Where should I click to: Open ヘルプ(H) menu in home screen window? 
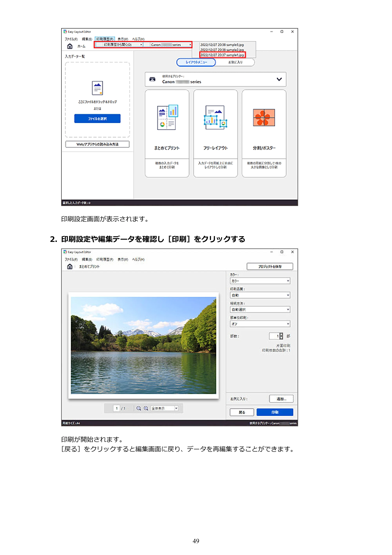click(x=138, y=39)
